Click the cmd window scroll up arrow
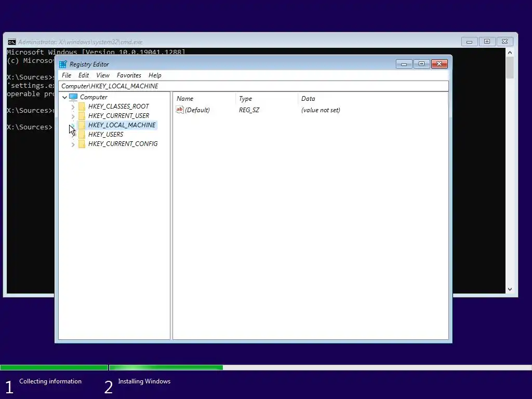 (510, 52)
